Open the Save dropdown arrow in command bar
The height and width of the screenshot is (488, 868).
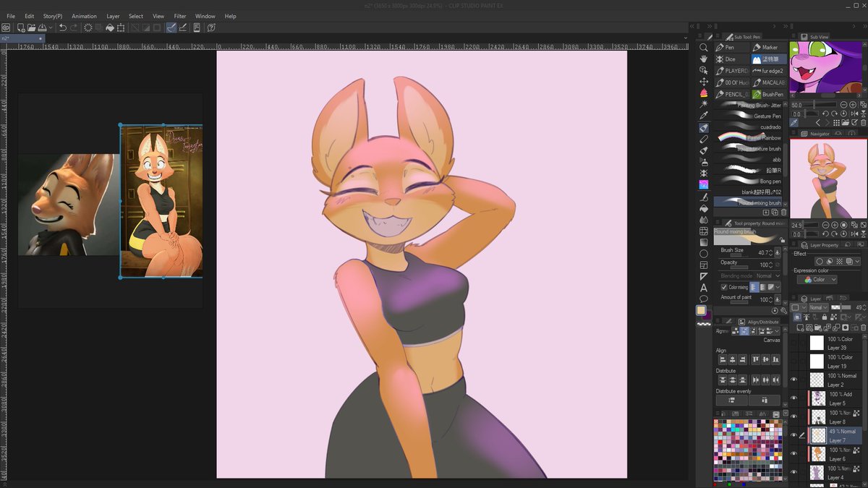50,27
